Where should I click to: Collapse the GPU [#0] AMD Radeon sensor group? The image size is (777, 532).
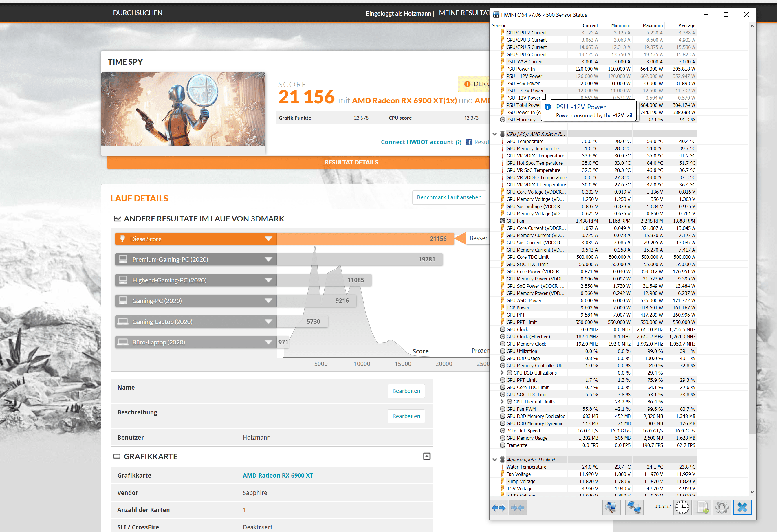point(494,134)
